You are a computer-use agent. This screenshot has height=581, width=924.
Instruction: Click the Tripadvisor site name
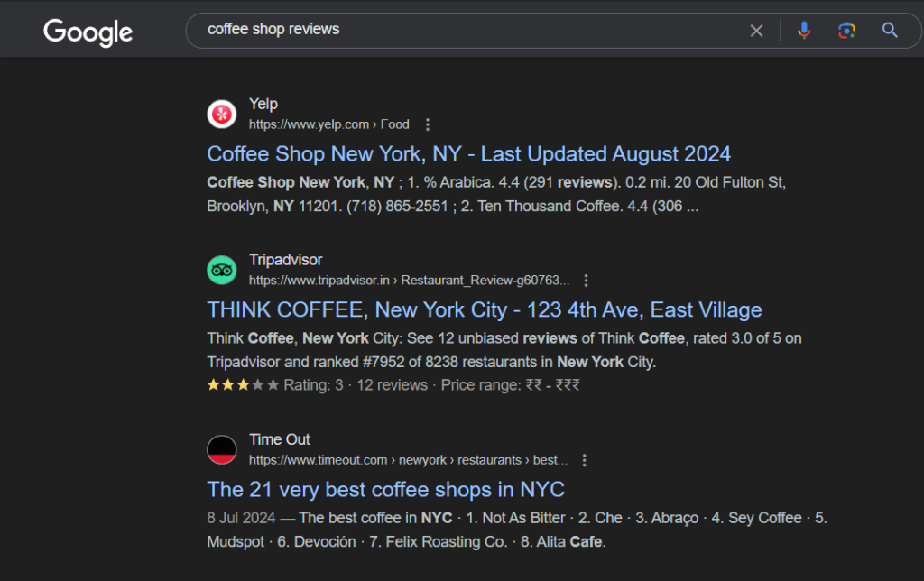286,260
